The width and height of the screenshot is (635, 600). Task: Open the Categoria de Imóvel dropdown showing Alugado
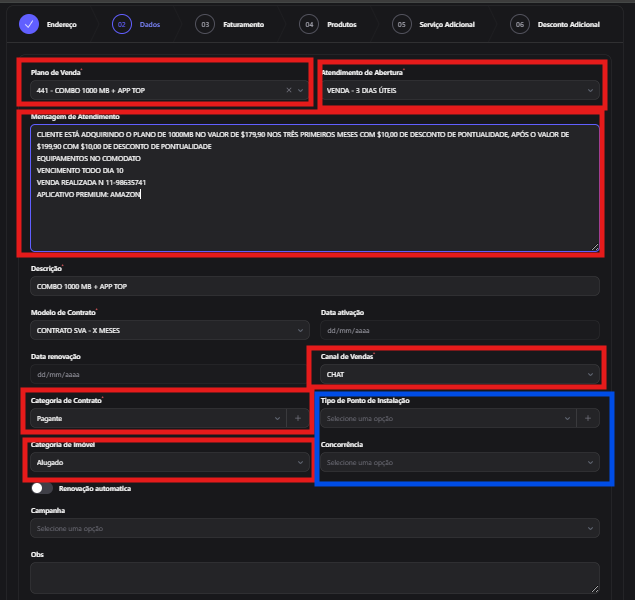coord(170,462)
